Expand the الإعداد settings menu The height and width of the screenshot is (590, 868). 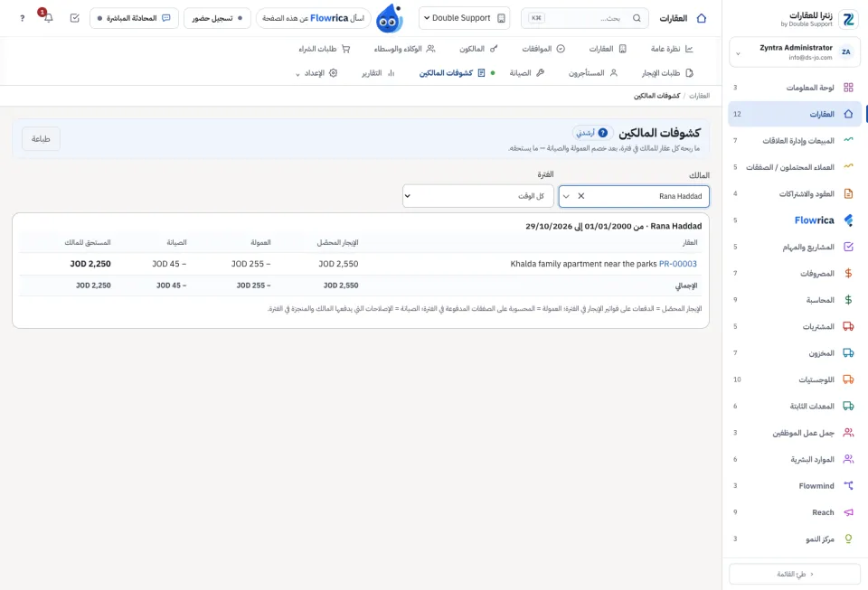pos(316,73)
